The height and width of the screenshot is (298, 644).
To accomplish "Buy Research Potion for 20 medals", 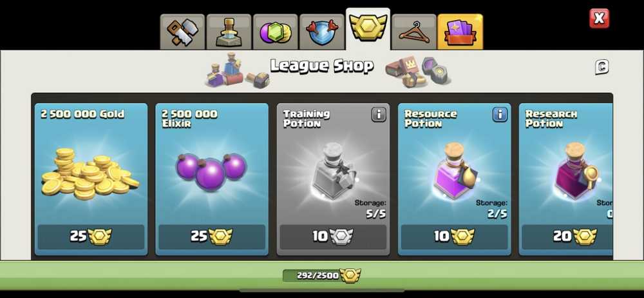I will point(567,236).
